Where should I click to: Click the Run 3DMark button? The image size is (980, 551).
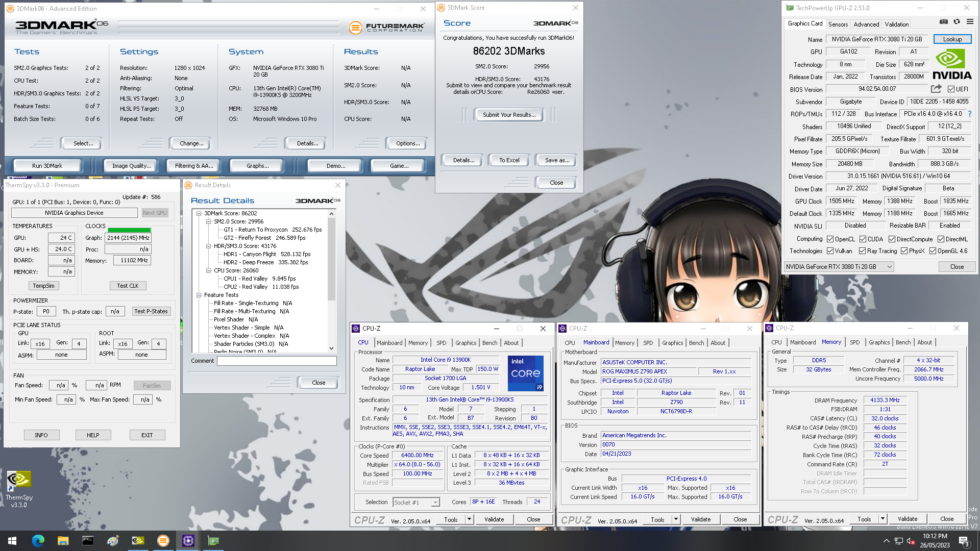(x=47, y=166)
